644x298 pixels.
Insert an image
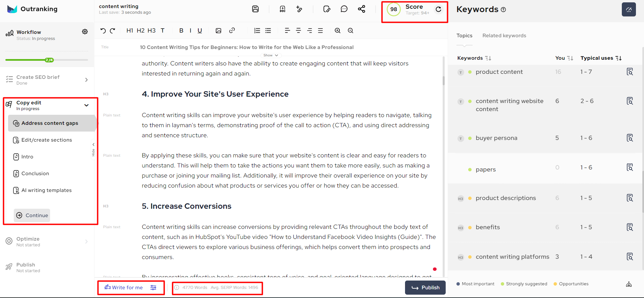click(x=218, y=31)
